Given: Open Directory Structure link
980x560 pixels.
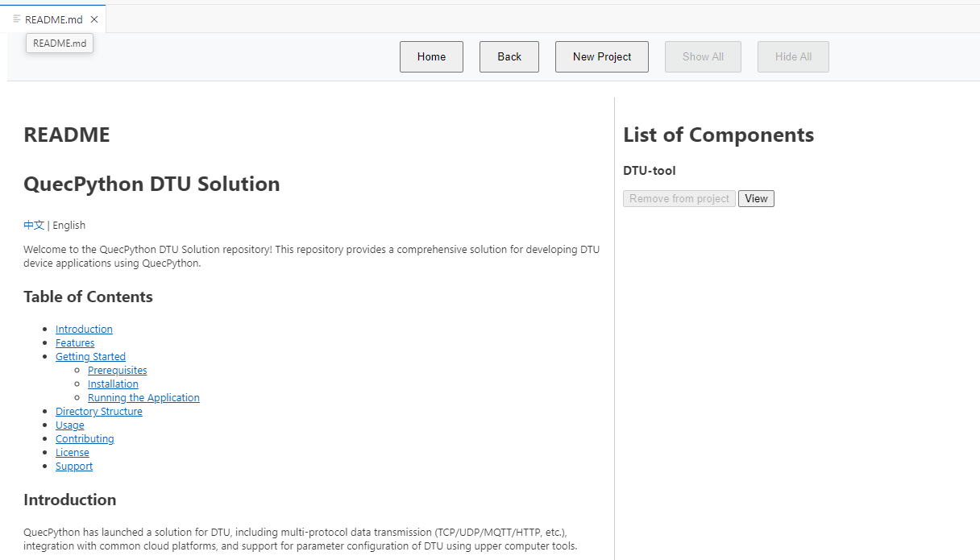Looking at the screenshot, I should click(x=99, y=411).
